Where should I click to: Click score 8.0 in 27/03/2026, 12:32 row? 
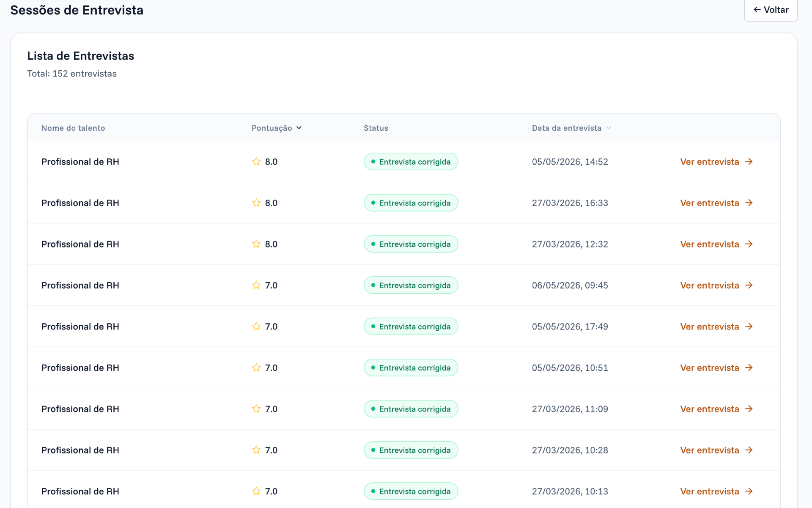(x=271, y=244)
